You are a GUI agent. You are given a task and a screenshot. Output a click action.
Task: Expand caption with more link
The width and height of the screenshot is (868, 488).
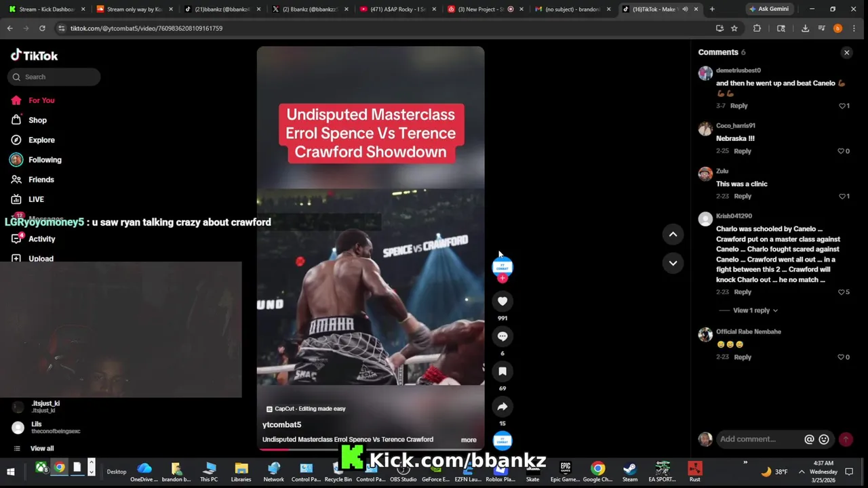click(x=469, y=440)
